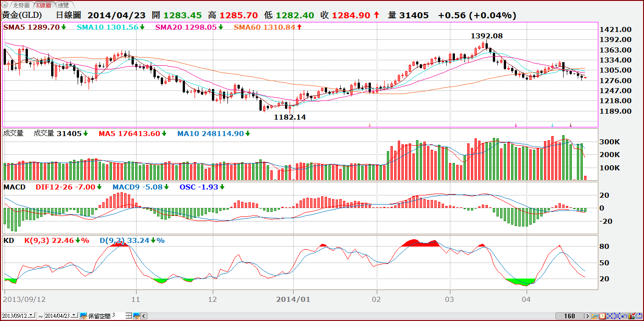Click the KD panel title

[9, 240]
